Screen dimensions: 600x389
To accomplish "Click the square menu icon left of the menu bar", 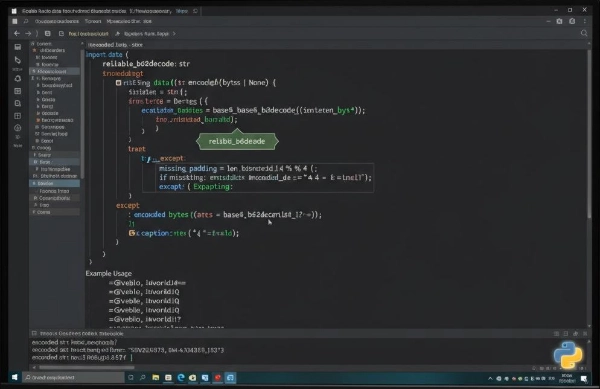I will 15,21.
